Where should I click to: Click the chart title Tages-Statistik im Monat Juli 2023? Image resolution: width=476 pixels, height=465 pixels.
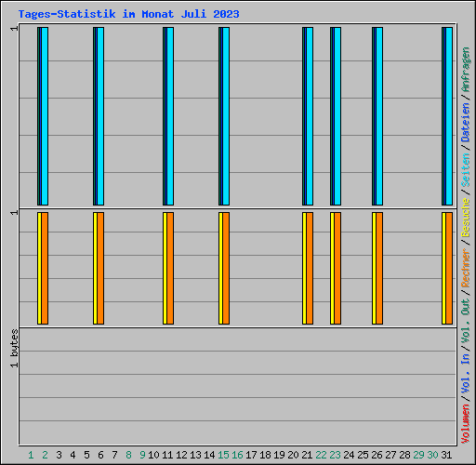coord(128,14)
